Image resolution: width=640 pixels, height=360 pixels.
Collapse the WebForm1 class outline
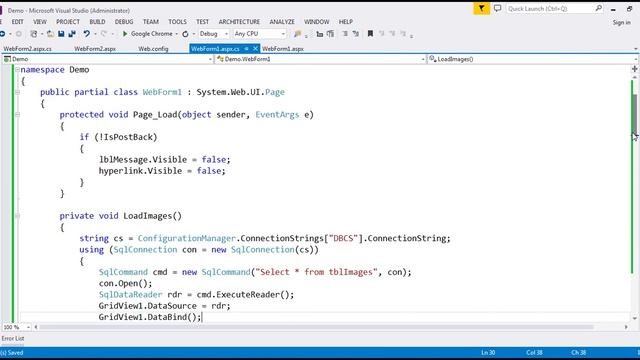[x=18, y=92]
